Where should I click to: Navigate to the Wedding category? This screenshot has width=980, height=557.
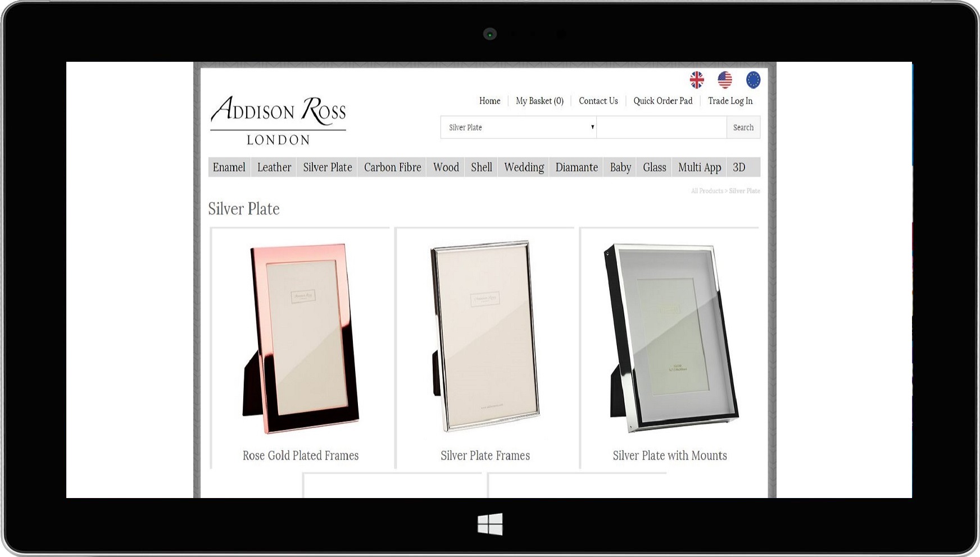(524, 167)
